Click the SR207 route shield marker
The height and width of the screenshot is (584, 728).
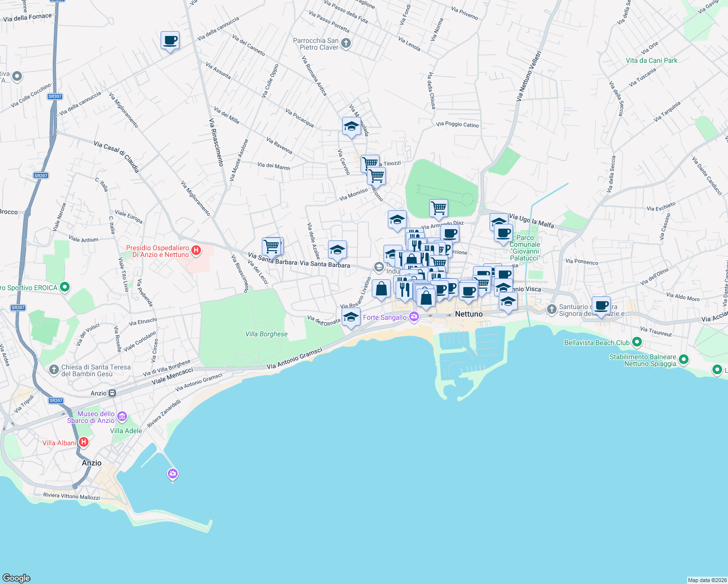point(55,96)
